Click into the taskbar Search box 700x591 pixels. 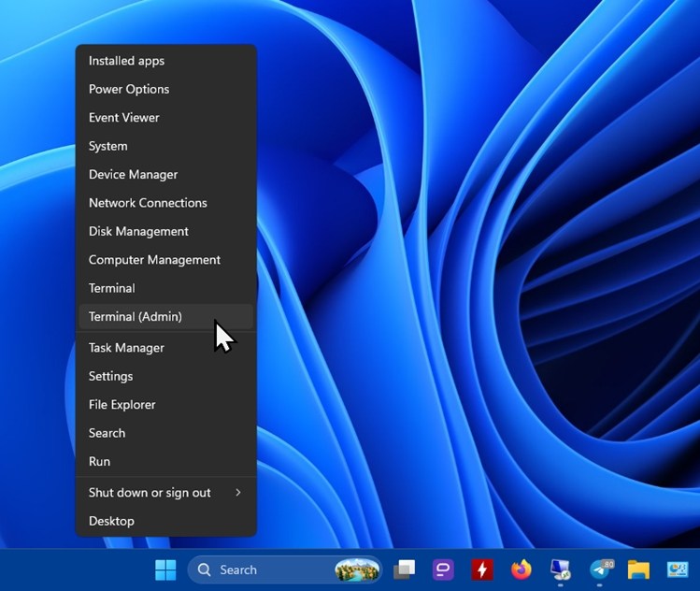285,569
